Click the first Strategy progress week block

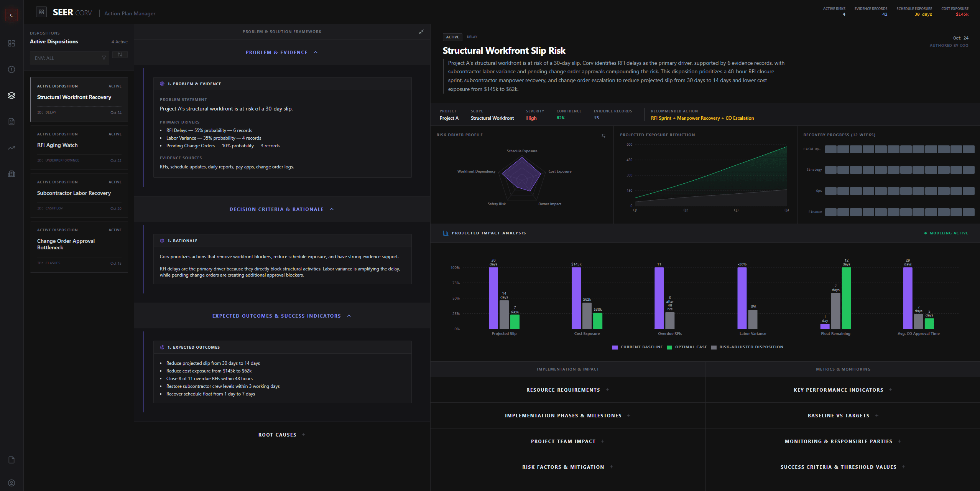coord(831,170)
